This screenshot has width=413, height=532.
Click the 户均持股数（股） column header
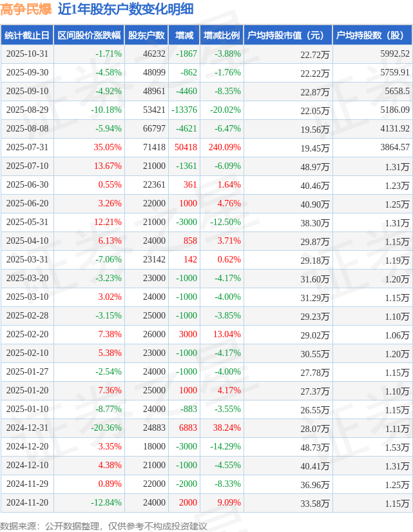[x=372, y=35]
